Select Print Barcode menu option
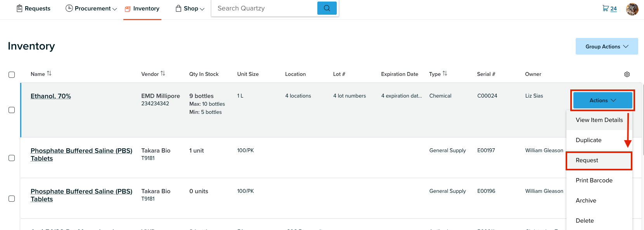The width and height of the screenshot is (644, 230). point(599,180)
